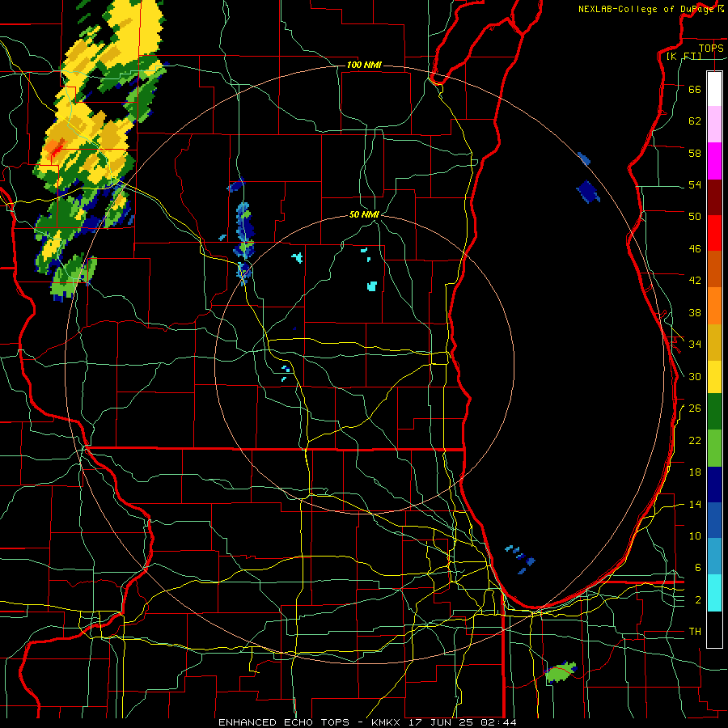Select the navy blue legend swatch
This screenshot has height=728, width=728.
[714, 485]
